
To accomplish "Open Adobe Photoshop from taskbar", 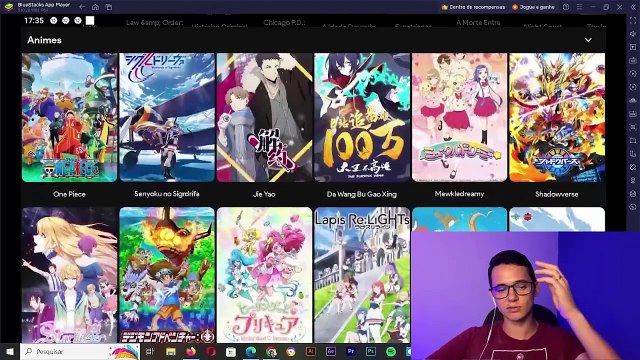I will [x=371, y=351].
